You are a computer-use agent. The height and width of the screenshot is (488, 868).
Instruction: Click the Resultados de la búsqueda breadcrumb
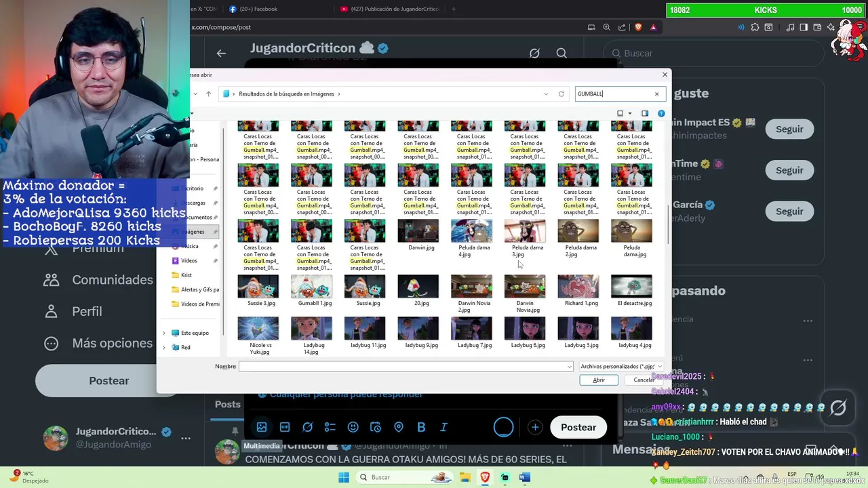[286, 94]
